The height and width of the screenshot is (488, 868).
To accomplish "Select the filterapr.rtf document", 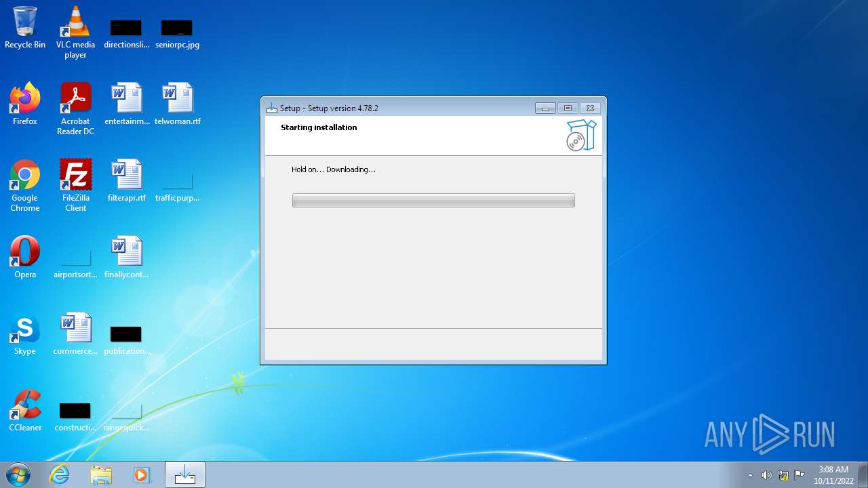I will coord(127,181).
